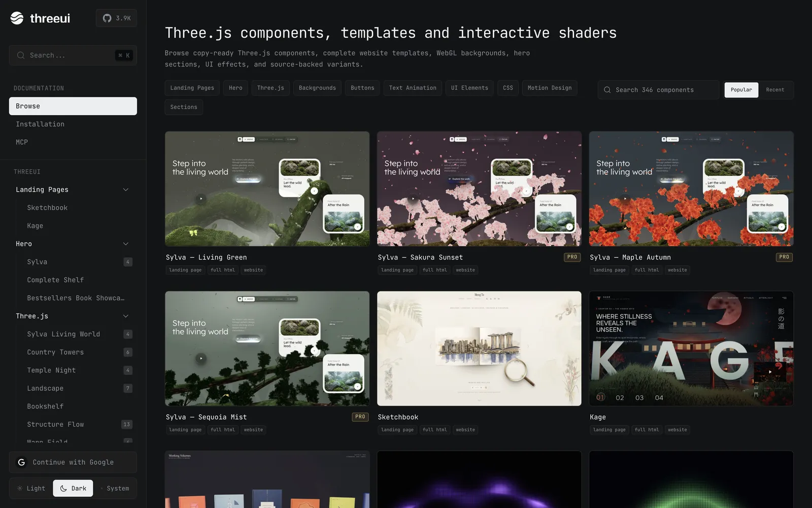Open the GitHub link showing 3.9K stars

click(116, 18)
